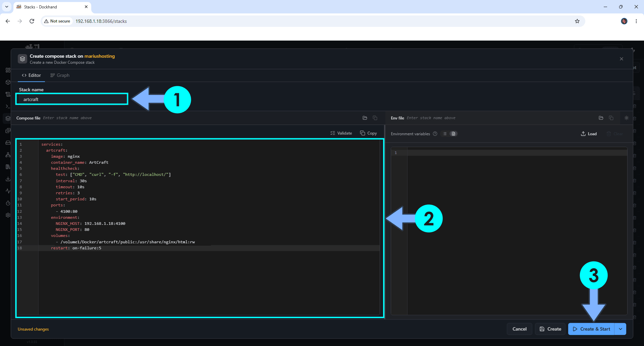Click the mariushosting environment name link
The image size is (644, 346).
click(99, 56)
